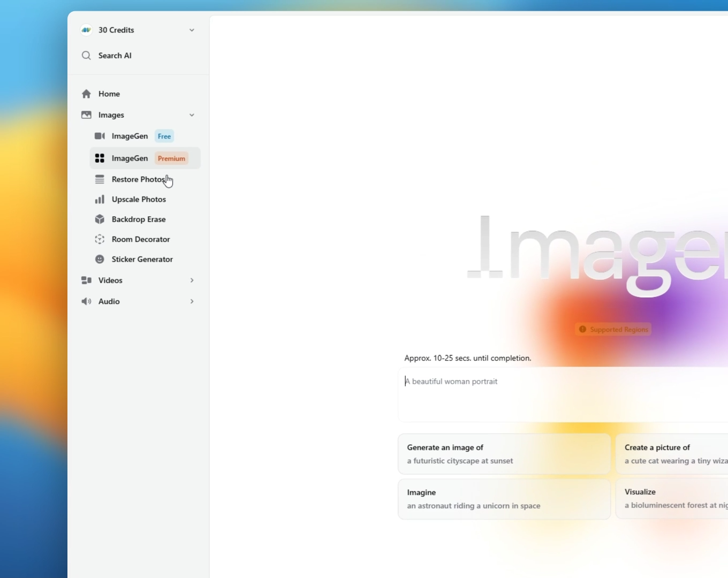Click the Videos section icon
728x578 pixels.
86,280
